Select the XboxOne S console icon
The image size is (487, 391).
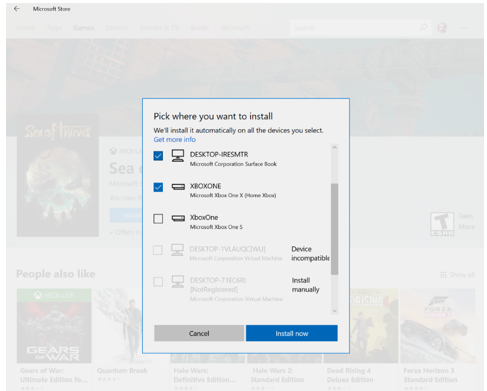click(x=178, y=218)
